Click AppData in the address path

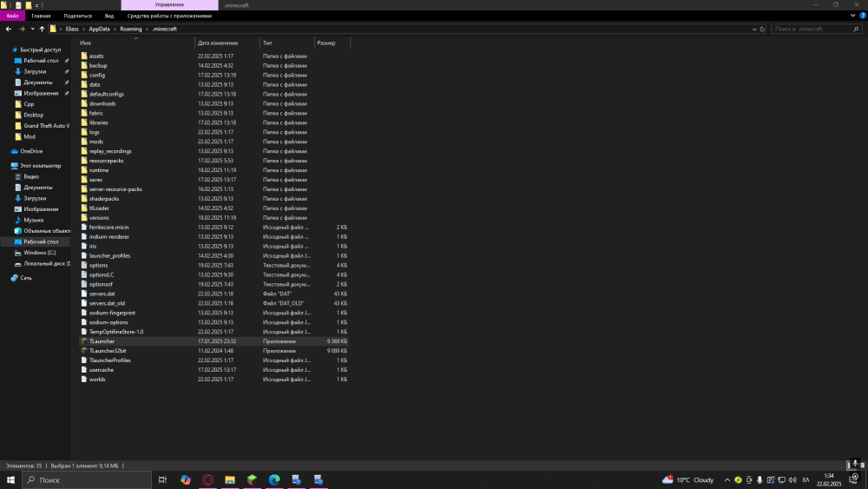point(99,29)
